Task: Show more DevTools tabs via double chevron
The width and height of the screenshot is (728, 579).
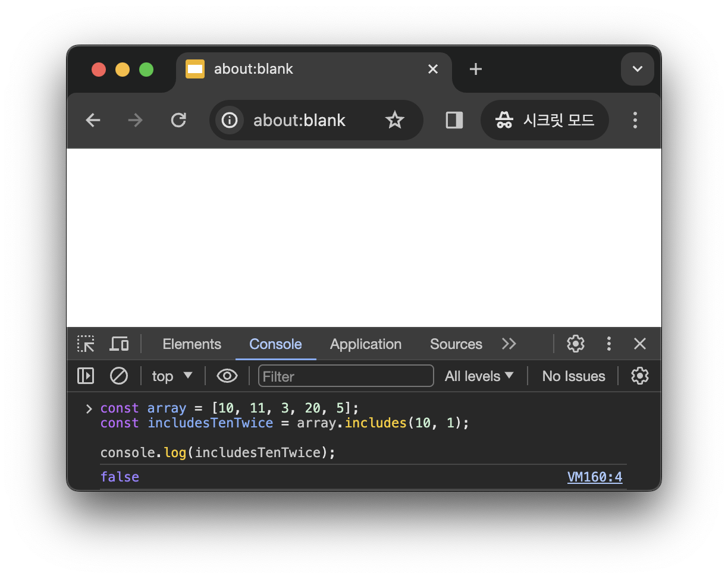Action: tap(509, 344)
